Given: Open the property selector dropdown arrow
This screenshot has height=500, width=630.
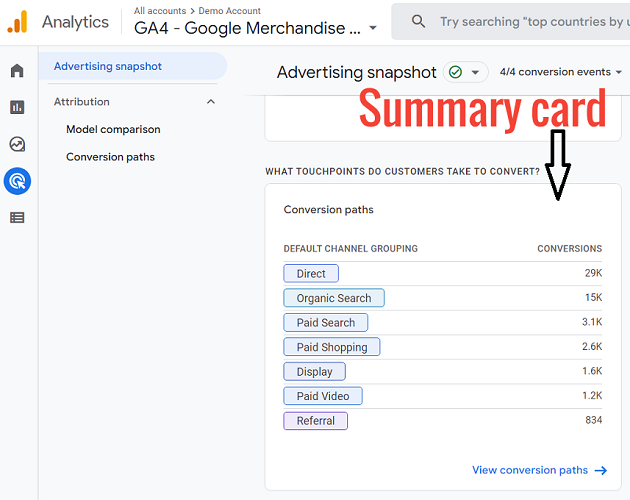Looking at the screenshot, I should click(x=373, y=28).
